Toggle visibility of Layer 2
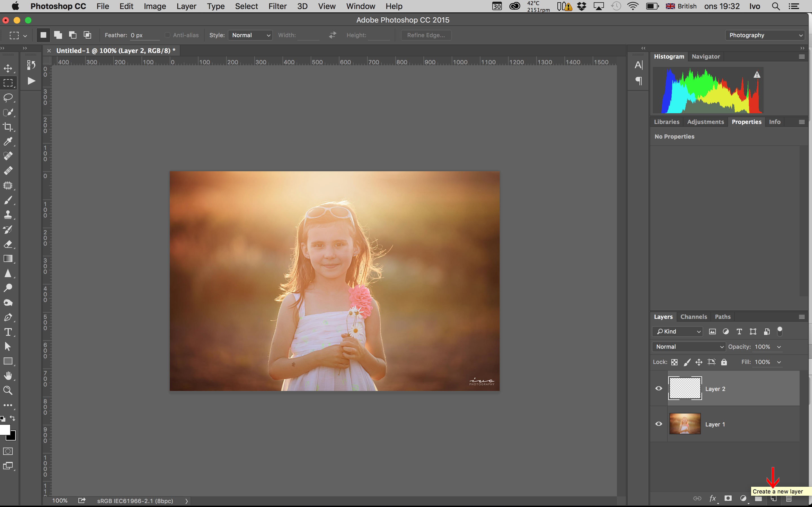Screen dimensions: 812x507 [659, 388]
